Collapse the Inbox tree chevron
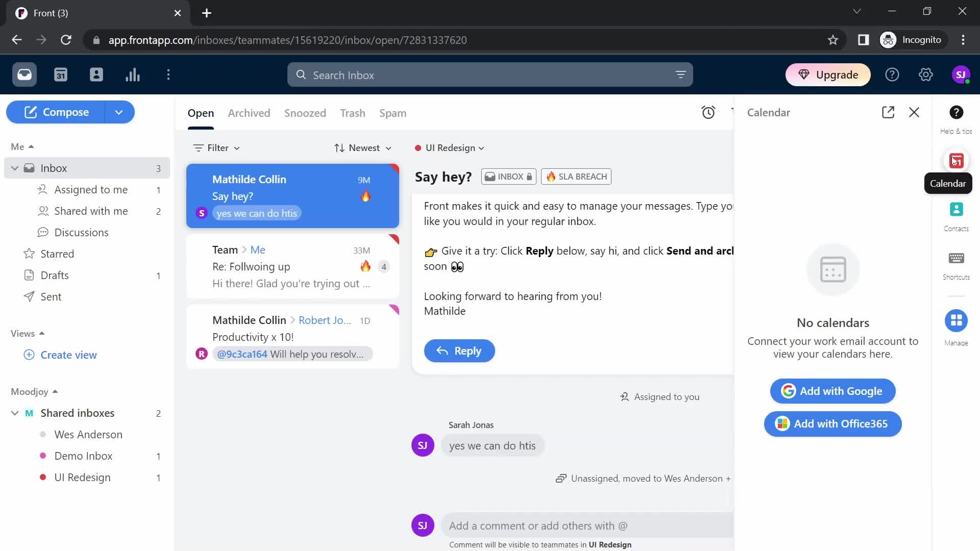 click(x=15, y=168)
